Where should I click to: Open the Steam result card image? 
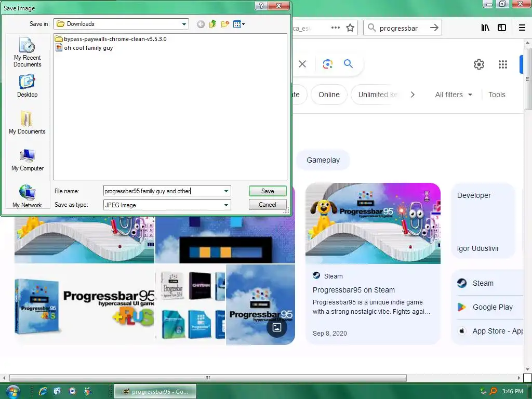tap(373, 223)
